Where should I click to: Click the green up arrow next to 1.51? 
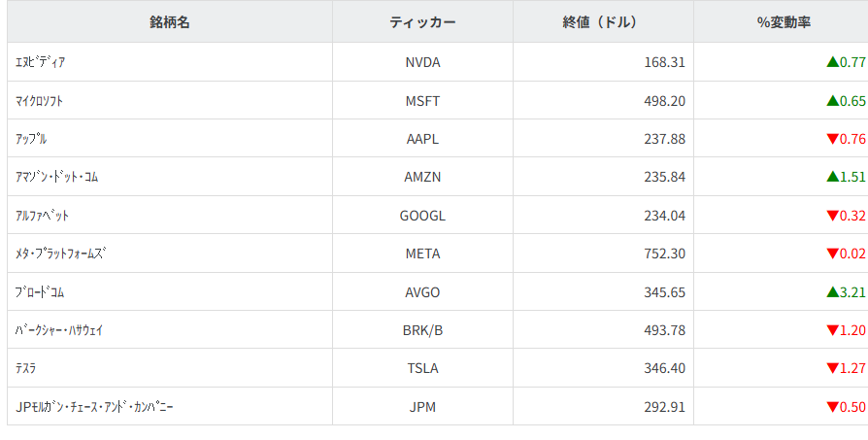pyautogui.click(x=832, y=177)
